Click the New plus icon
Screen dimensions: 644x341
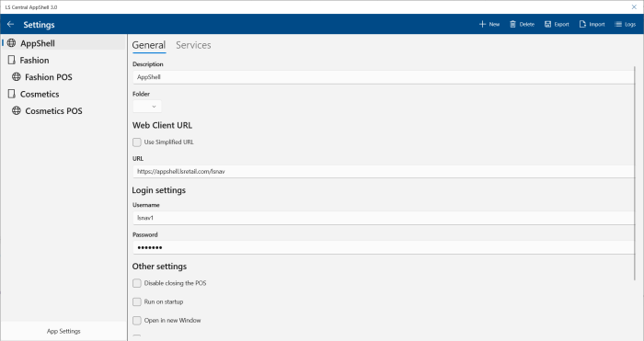pos(482,24)
